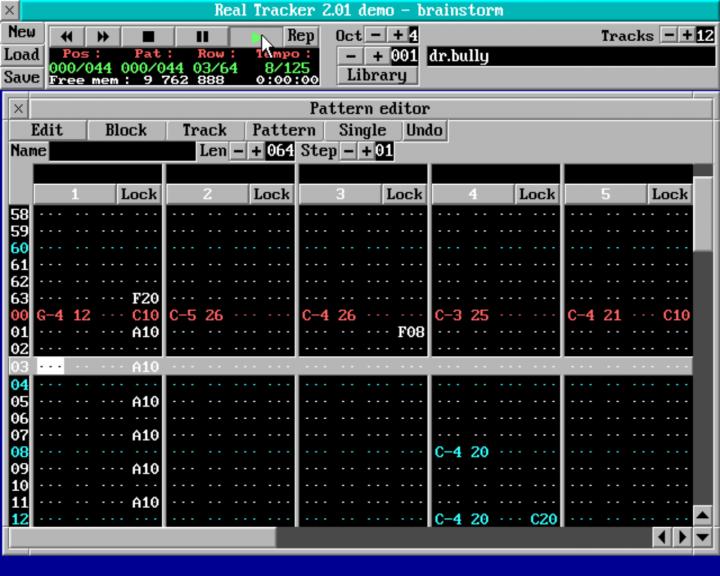This screenshot has width=720, height=576.
Task: Open the Pattern menu
Action: 284,130
